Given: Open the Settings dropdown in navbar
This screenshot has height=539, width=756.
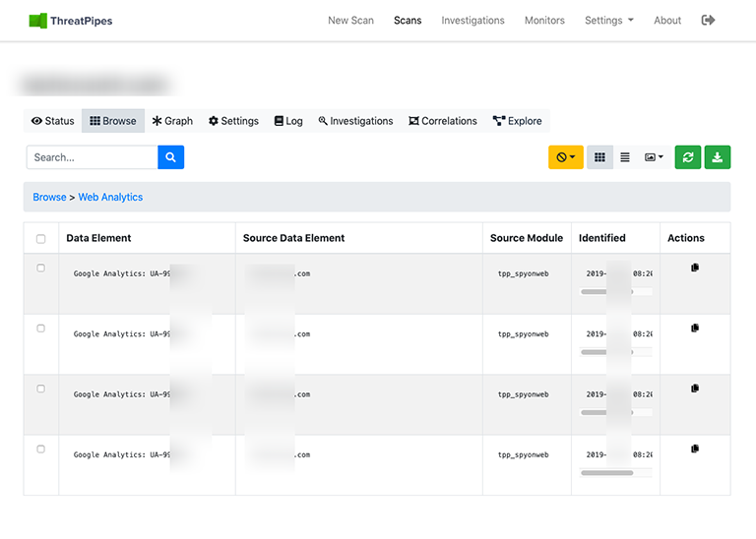Looking at the screenshot, I should pyautogui.click(x=608, y=21).
